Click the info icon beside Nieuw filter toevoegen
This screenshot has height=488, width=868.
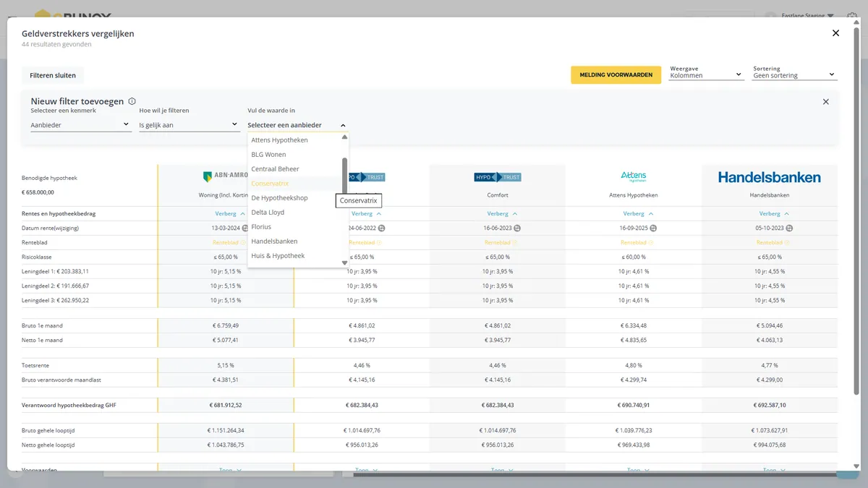[x=132, y=102]
